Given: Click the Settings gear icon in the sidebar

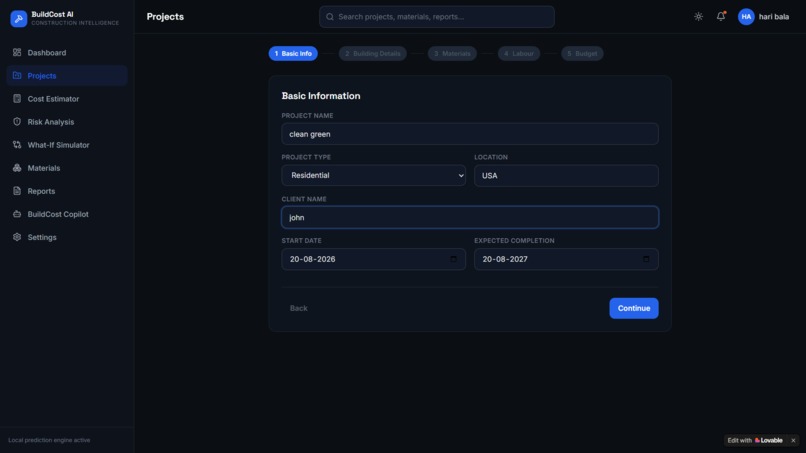Looking at the screenshot, I should [17, 237].
